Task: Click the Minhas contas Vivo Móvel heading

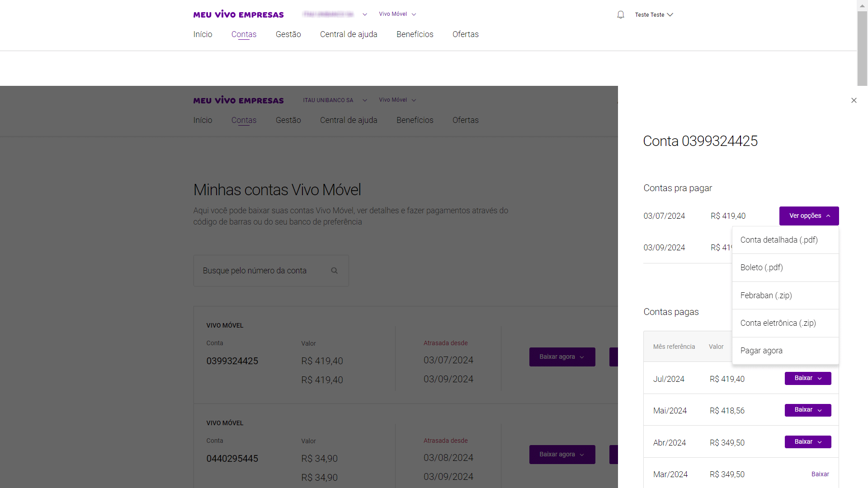Action: [x=277, y=190]
